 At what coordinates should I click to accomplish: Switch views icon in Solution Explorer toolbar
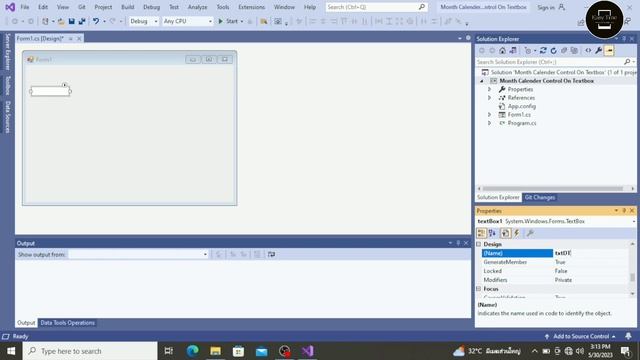click(x=513, y=51)
